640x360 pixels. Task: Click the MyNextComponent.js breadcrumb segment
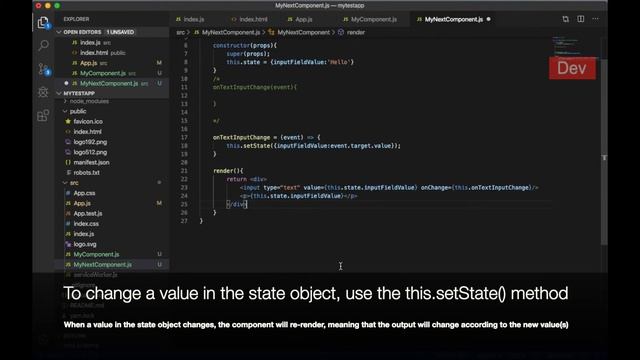pyautogui.click(x=231, y=32)
